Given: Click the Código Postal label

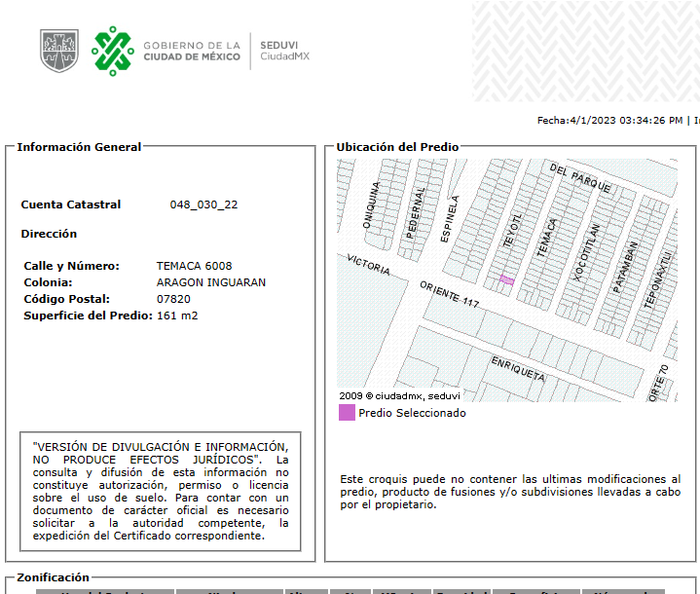Looking at the screenshot, I should [x=66, y=299].
